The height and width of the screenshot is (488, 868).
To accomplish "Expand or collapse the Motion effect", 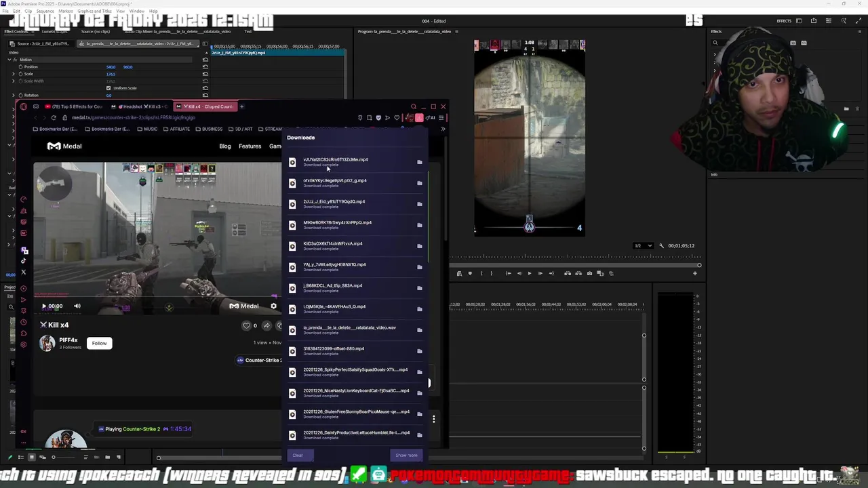I will (x=9, y=60).
